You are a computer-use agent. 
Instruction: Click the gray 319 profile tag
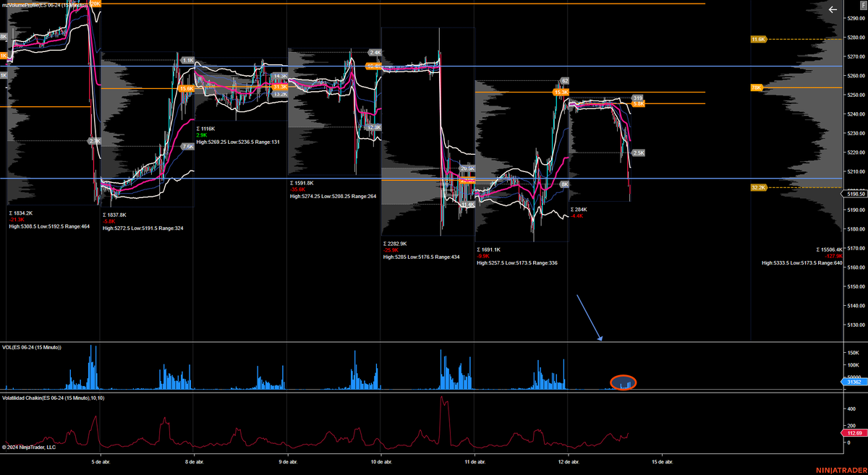[x=637, y=98]
